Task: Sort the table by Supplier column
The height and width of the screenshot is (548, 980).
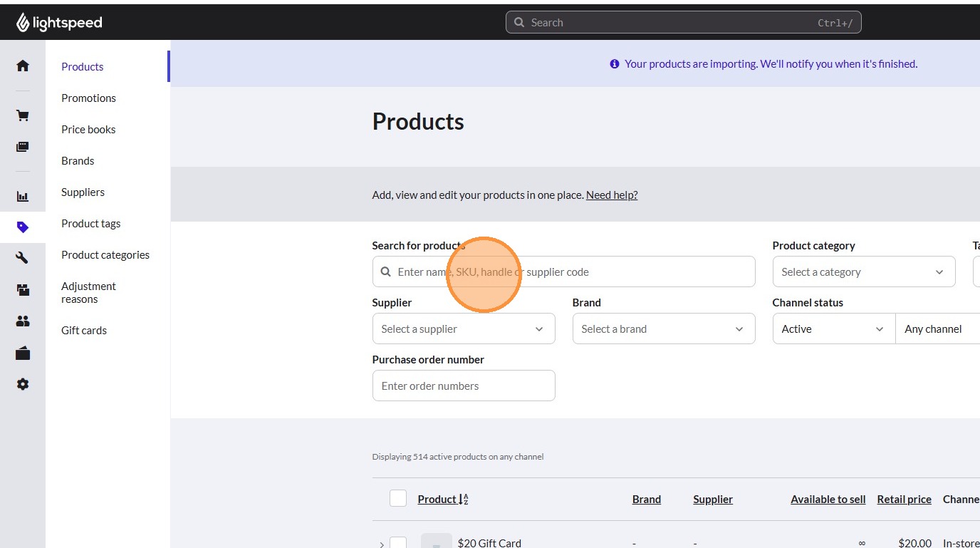Action: point(713,500)
